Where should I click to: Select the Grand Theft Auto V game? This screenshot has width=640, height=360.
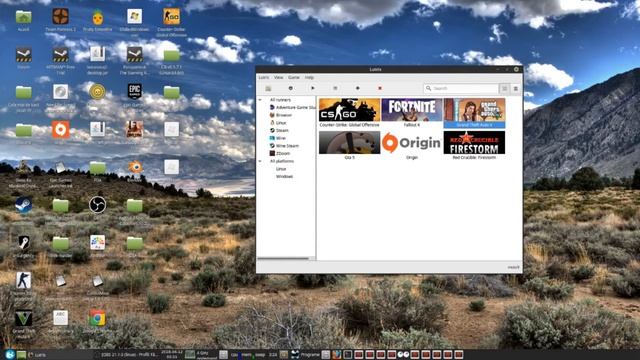coord(474,113)
